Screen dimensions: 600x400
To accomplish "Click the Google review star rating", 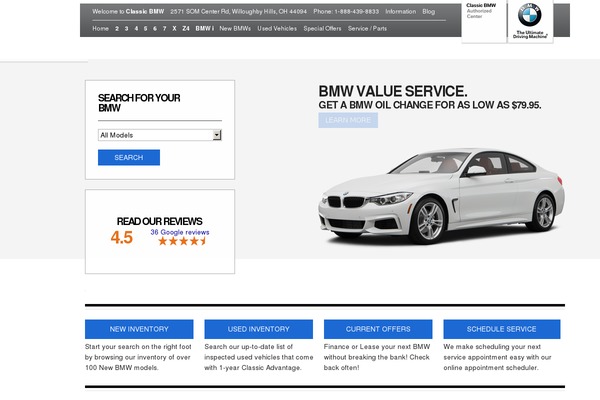I will [182, 241].
